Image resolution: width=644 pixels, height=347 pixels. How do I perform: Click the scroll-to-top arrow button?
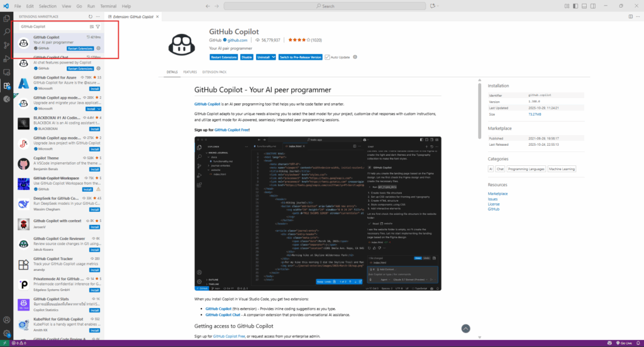coord(466,329)
